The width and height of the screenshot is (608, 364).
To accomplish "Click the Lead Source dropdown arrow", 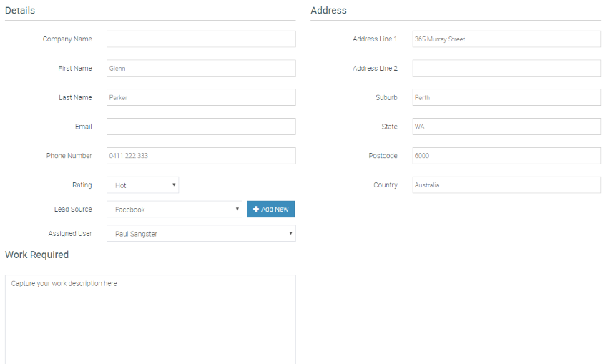I will (237, 209).
